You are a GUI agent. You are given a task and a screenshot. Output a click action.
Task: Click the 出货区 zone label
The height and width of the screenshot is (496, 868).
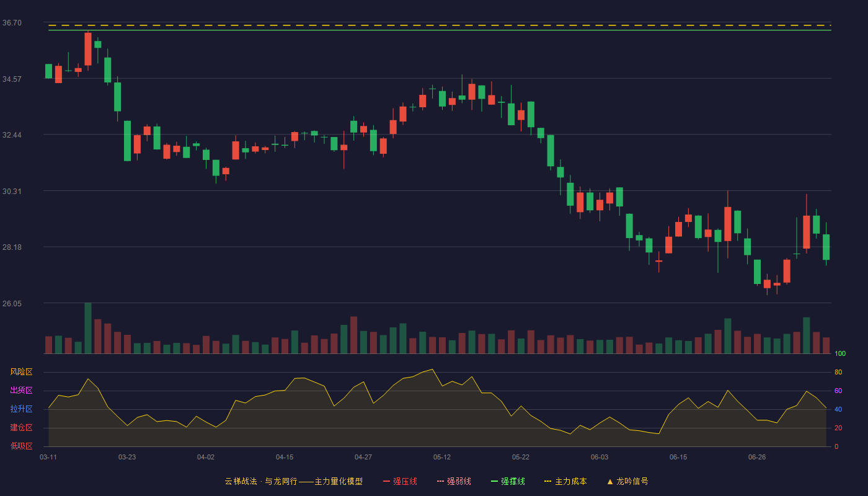pos(21,391)
